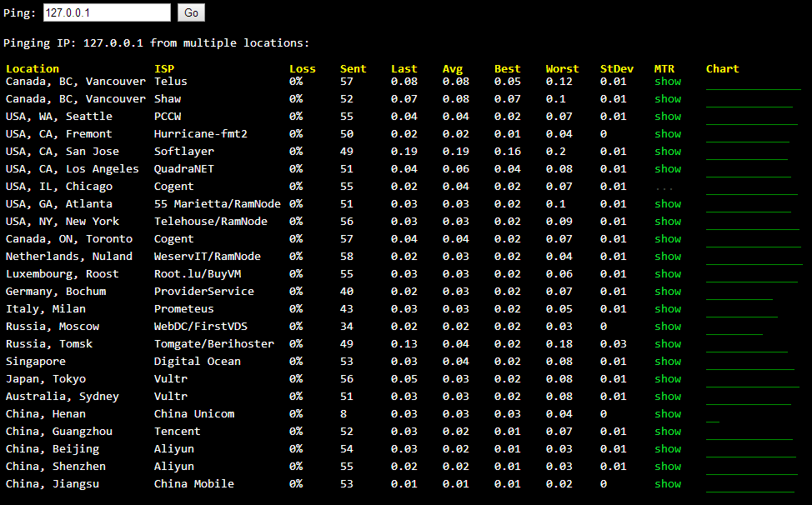This screenshot has height=505, width=812.
Task: Open MTR for China Guangzhou Tencent
Action: (668, 432)
